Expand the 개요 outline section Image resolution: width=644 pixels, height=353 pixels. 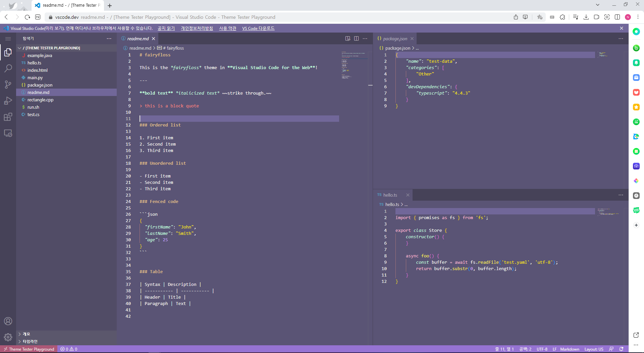[x=66, y=334]
